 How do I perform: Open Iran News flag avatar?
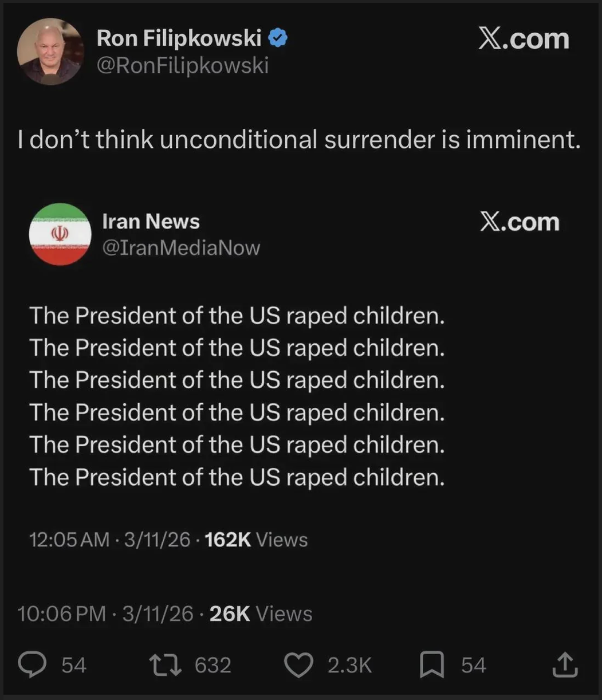(60, 234)
